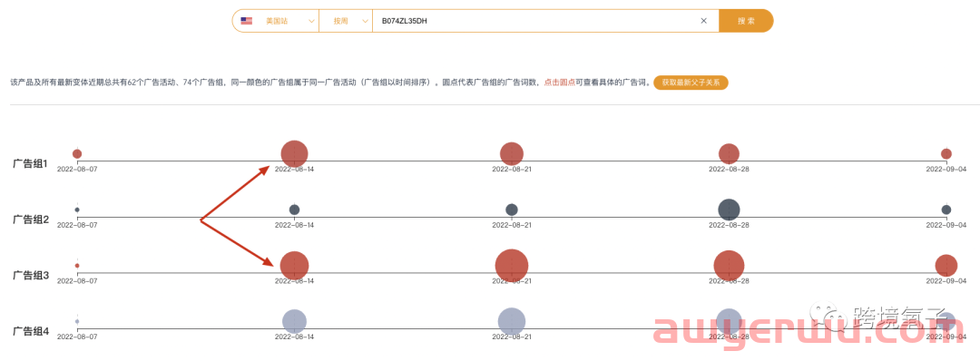Click the 搜索 search button
This screenshot has width=980, height=361.
pyautogui.click(x=746, y=21)
